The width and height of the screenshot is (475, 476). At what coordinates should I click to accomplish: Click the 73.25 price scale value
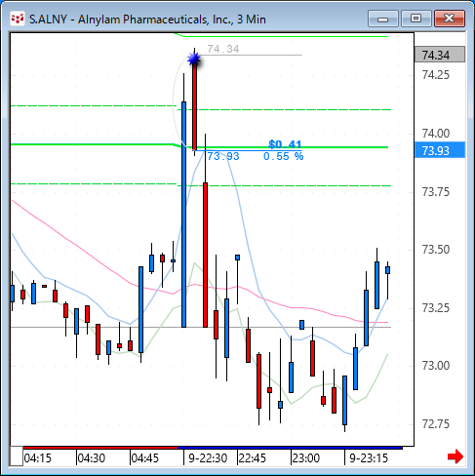[x=436, y=307]
